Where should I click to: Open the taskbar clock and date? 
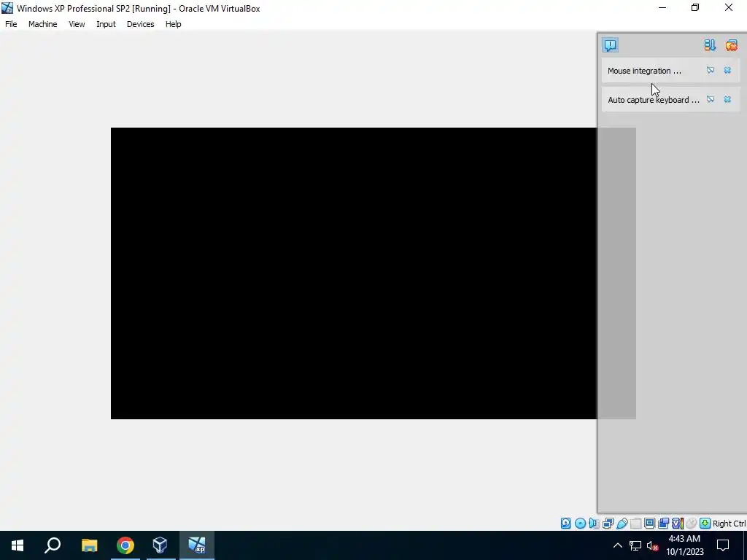click(684, 545)
